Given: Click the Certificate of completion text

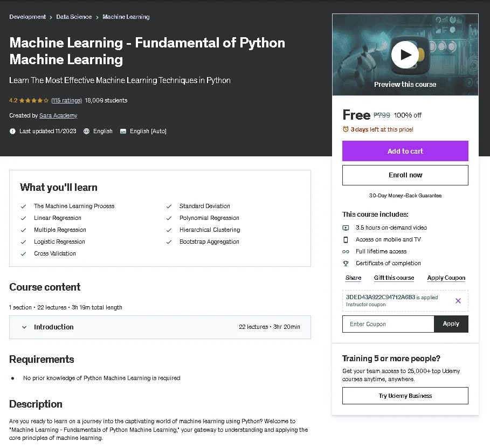Looking at the screenshot, I should tap(388, 263).
